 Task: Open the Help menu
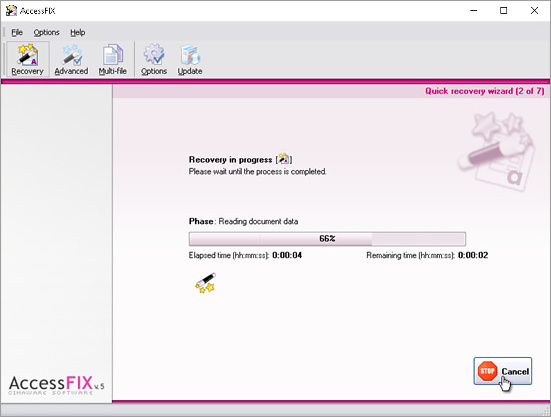click(x=78, y=32)
